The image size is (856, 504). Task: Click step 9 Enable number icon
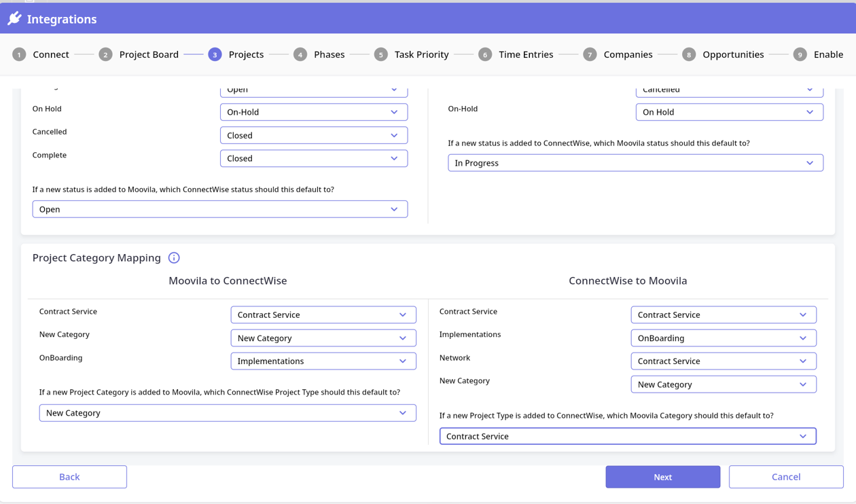pos(800,54)
